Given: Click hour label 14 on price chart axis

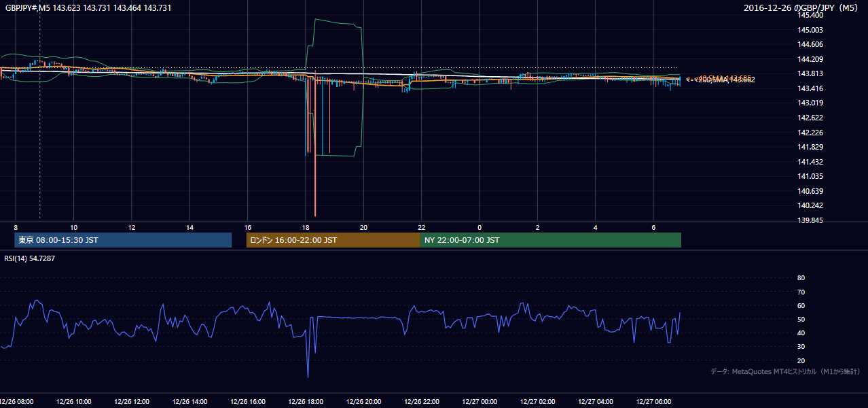Looking at the screenshot, I should tap(189, 227).
